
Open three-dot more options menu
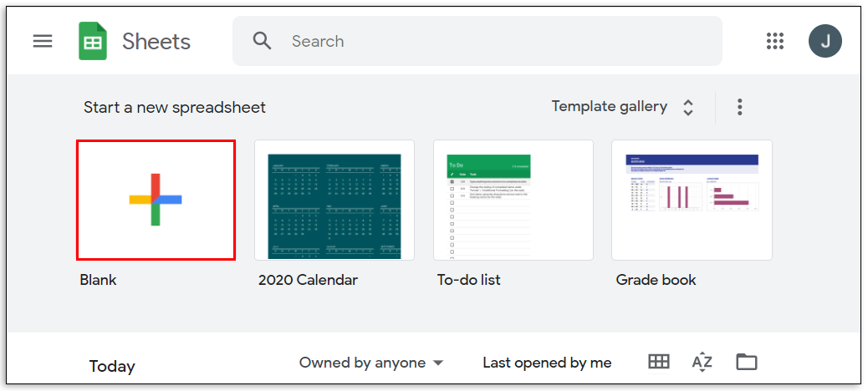tap(739, 107)
